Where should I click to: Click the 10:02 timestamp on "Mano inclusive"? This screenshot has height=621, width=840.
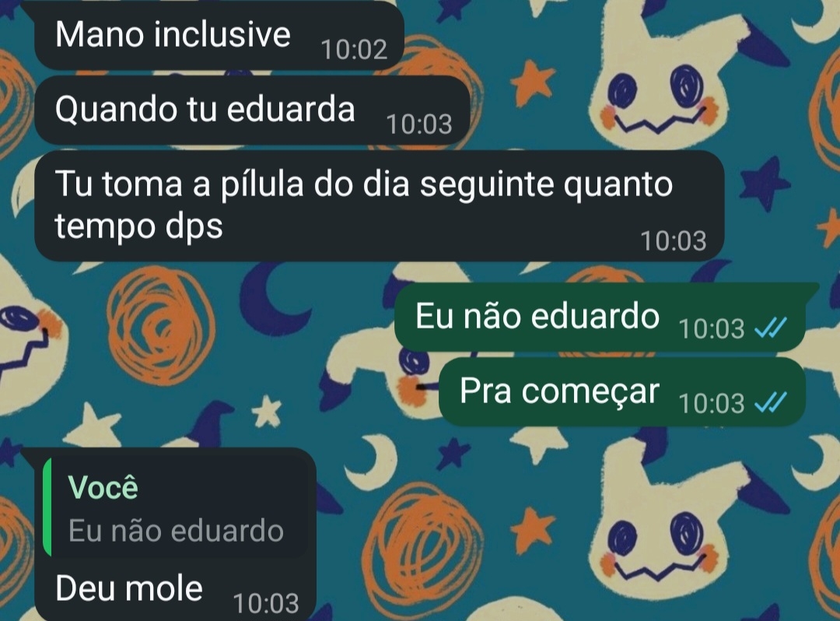click(x=354, y=50)
